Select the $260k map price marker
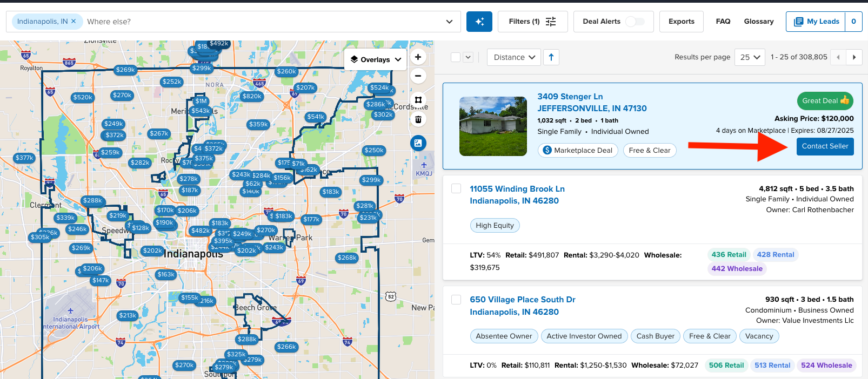This screenshot has height=379, width=868. 286,72
